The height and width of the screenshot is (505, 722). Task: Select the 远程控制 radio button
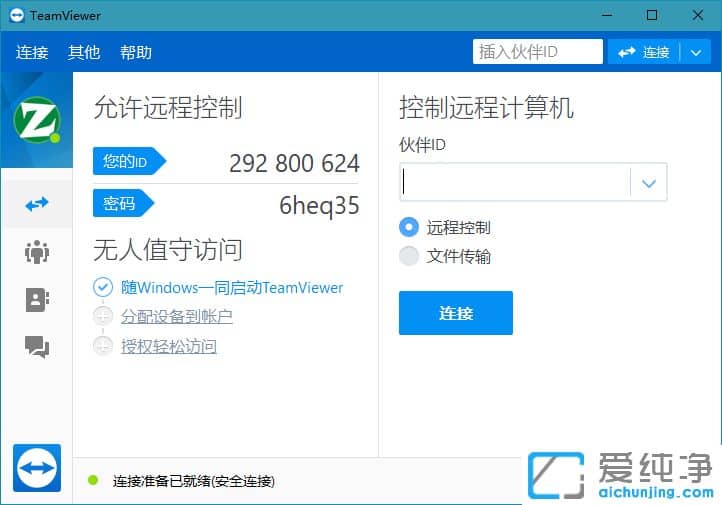click(x=409, y=227)
